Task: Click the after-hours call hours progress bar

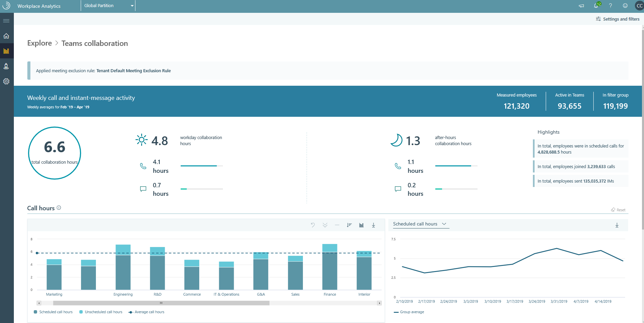Action: (x=456, y=166)
